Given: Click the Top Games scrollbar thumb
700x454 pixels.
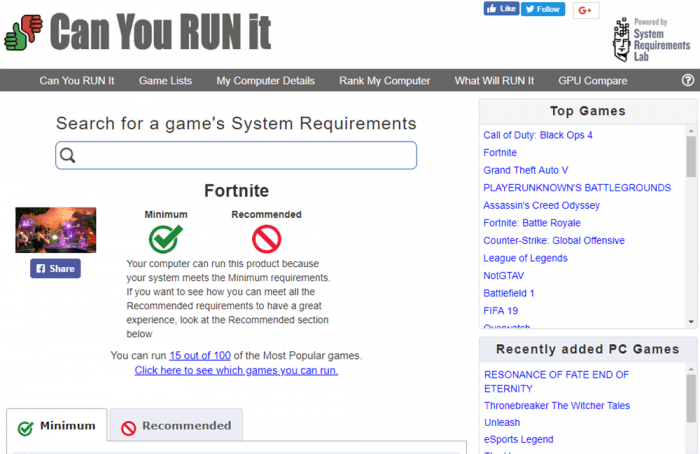Looking at the screenshot, I should 691,156.
